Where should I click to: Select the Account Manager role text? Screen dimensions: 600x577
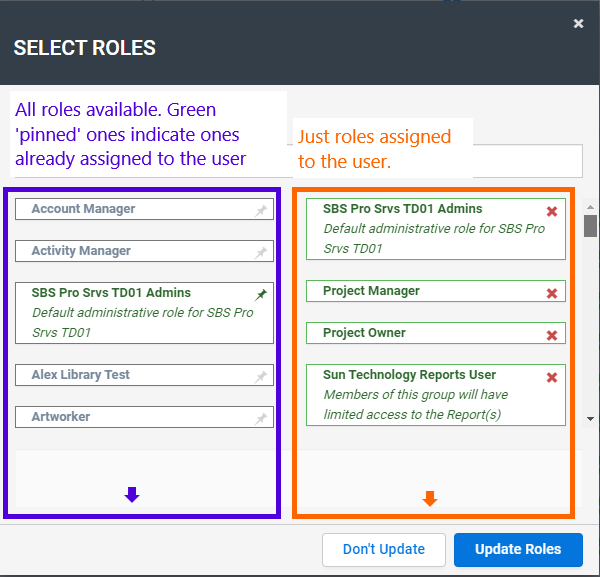click(83, 209)
